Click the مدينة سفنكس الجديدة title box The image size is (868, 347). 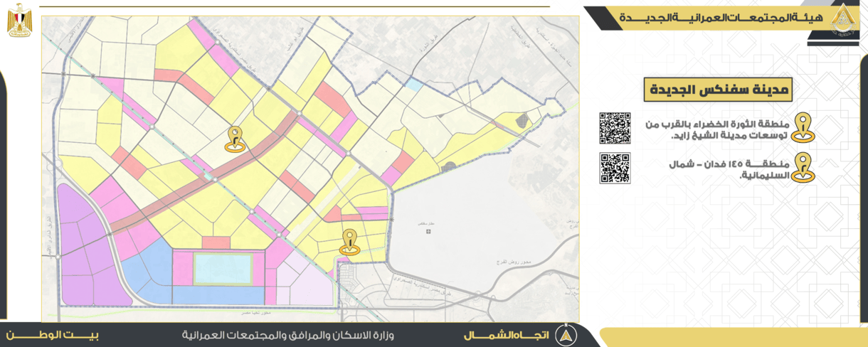(718, 90)
